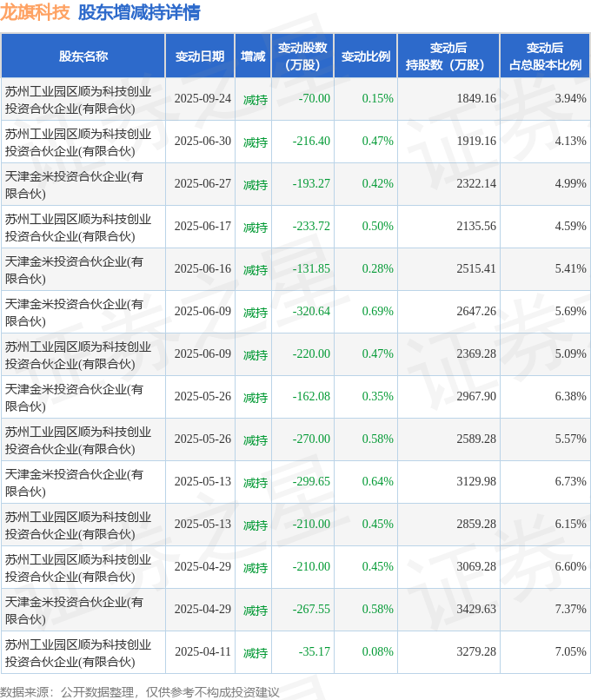Click the share change value -320.64
The height and width of the screenshot is (700, 591).
tap(311, 311)
